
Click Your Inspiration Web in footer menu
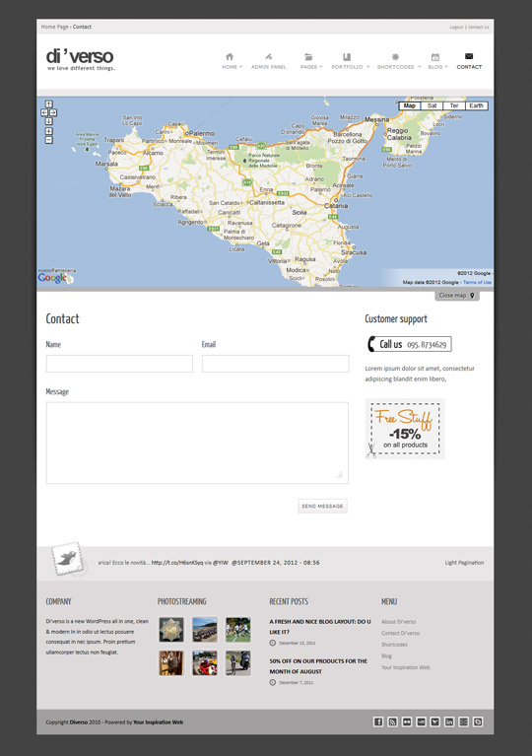tap(406, 667)
